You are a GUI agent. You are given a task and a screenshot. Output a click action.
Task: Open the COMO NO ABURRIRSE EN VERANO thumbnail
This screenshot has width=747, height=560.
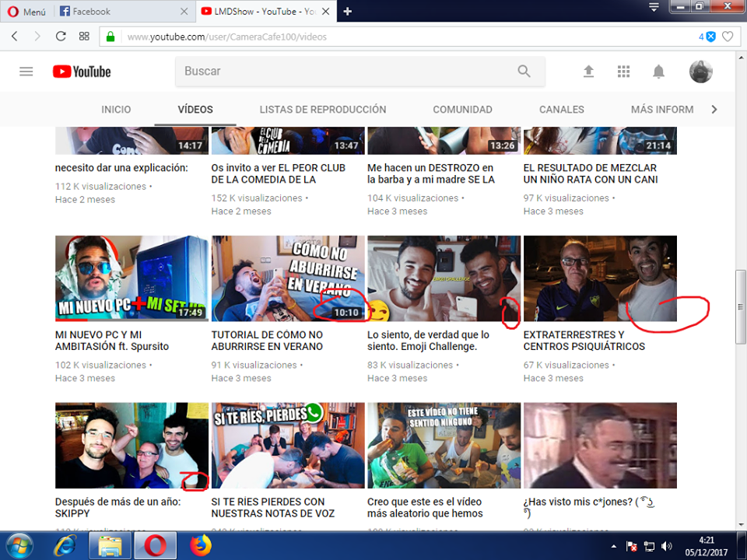tap(288, 278)
